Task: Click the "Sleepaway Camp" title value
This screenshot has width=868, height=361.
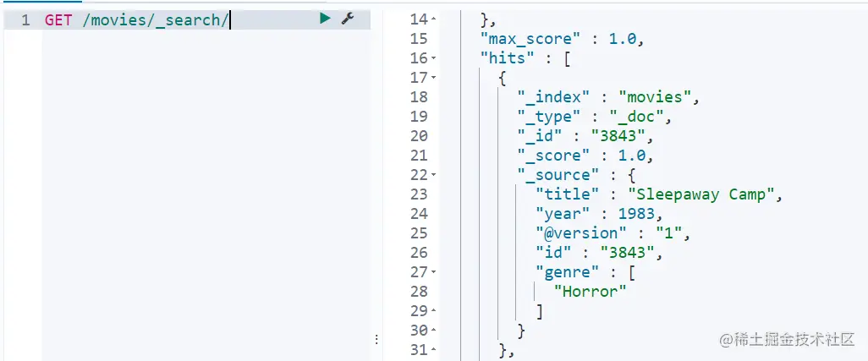Action: pos(700,194)
